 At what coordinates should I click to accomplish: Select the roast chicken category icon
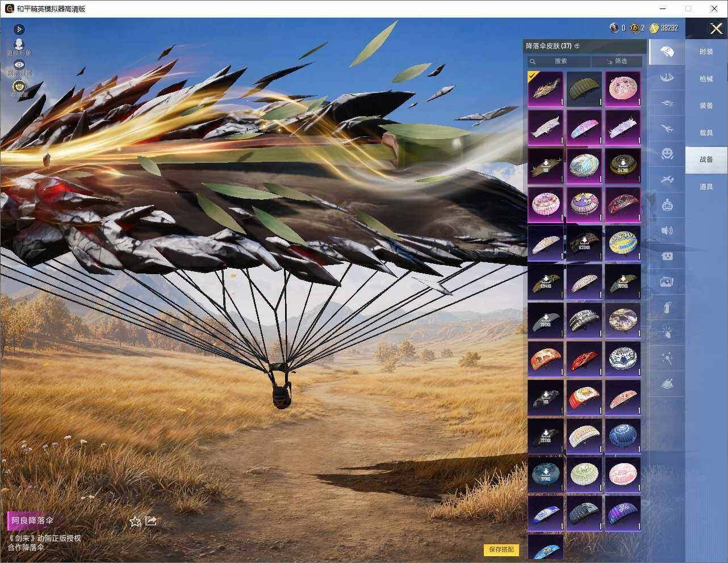pos(667,384)
